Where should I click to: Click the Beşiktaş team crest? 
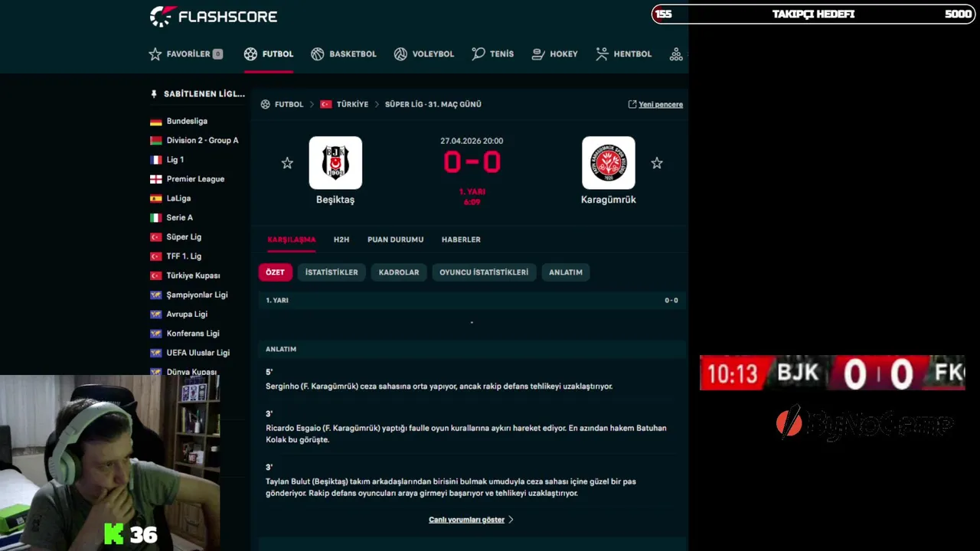[x=335, y=163]
